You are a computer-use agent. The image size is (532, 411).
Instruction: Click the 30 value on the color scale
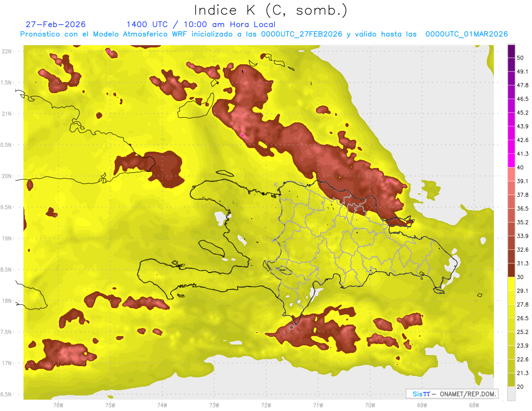[x=521, y=277]
